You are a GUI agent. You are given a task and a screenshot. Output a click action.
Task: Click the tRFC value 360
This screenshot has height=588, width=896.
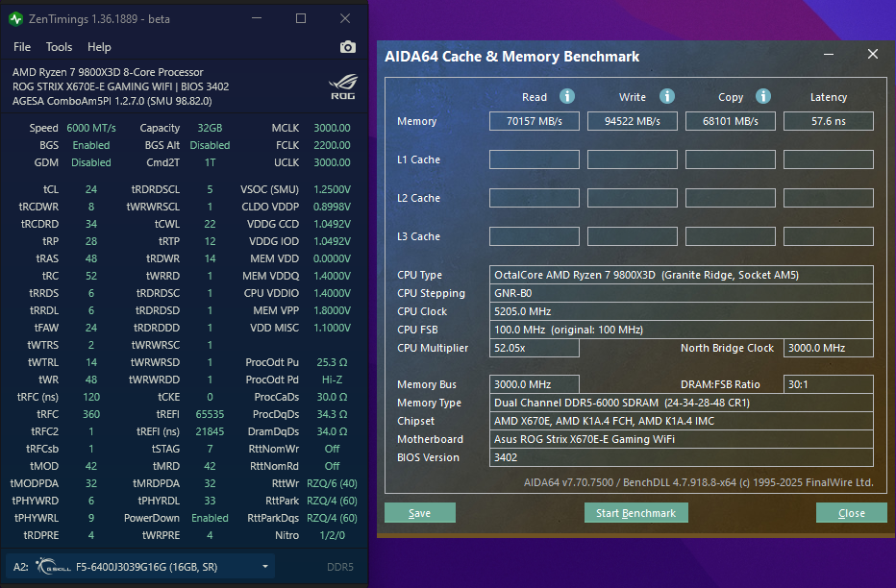click(x=91, y=414)
